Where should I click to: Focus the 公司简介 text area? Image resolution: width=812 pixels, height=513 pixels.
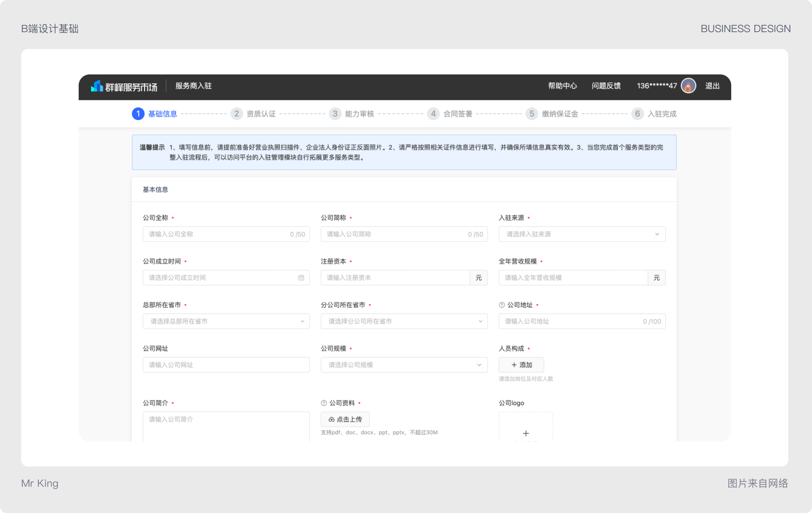point(226,427)
